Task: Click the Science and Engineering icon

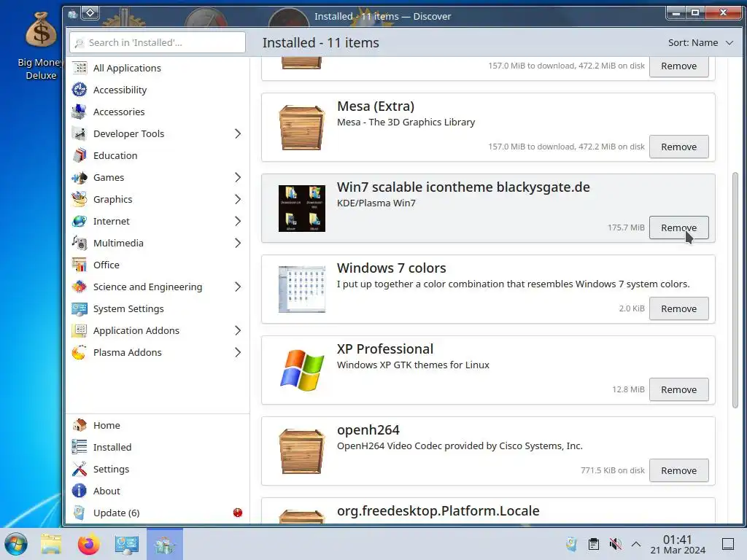Action: (80, 287)
